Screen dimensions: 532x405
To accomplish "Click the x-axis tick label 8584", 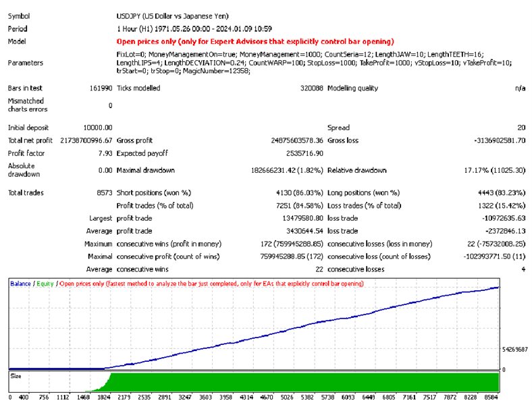I will point(491,397).
